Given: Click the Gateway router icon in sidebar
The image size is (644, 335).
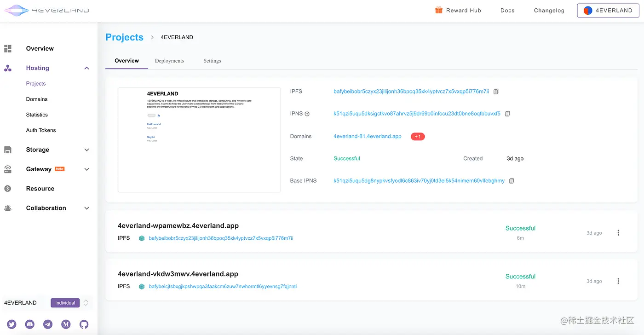Looking at the screenshot, I should coord(8,169).
